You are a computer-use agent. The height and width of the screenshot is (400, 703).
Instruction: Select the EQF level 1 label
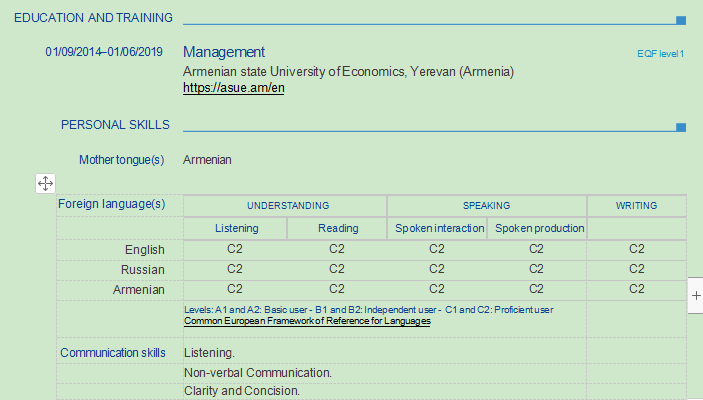coord(660,53)
